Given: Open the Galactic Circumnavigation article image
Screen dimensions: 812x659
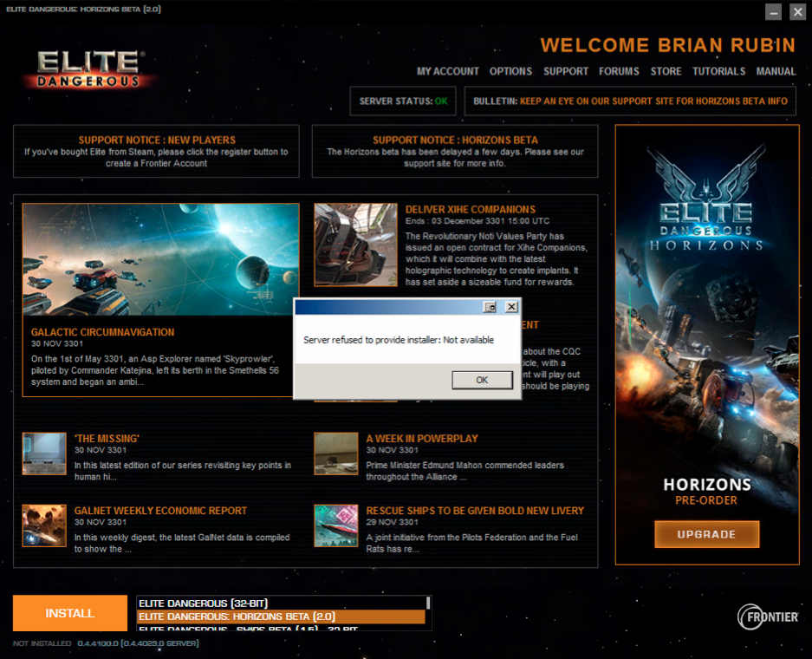Looking at the screenshot, I should (160, 259).
